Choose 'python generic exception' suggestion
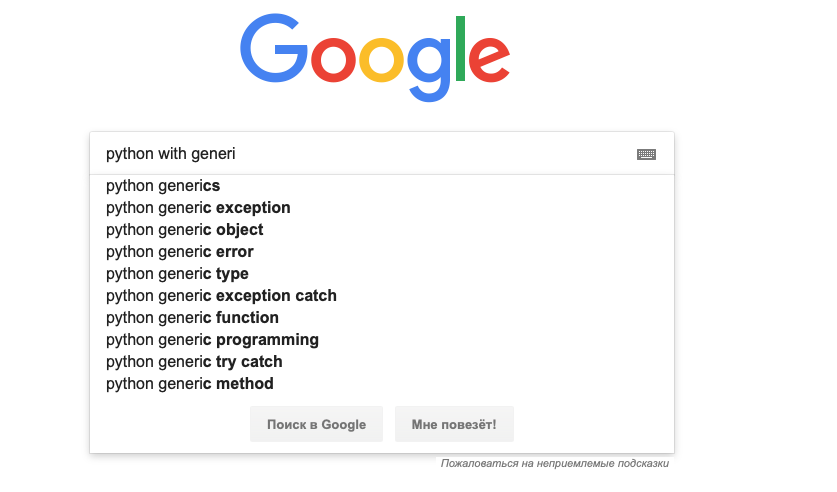The image size is (837, 492). 382,208
